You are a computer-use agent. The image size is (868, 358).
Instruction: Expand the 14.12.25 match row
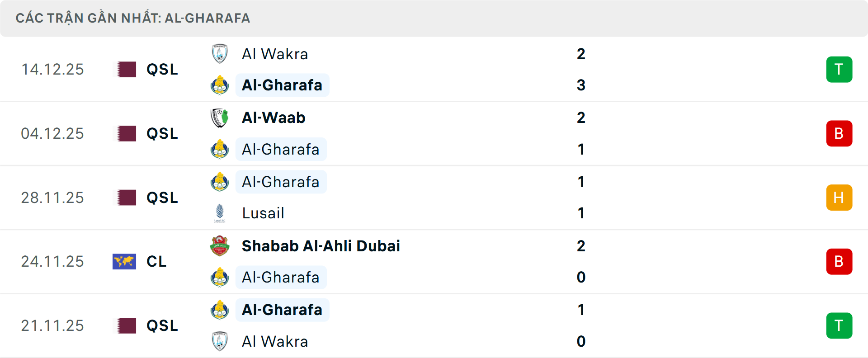[x=434, y=69]
